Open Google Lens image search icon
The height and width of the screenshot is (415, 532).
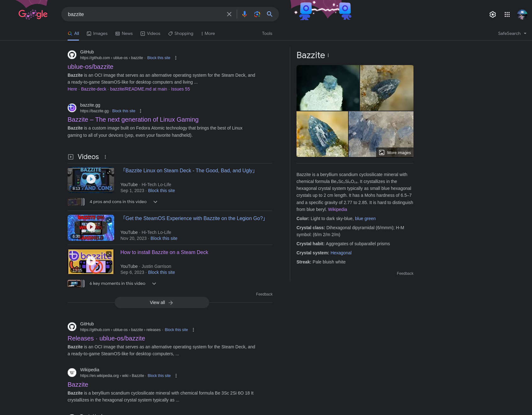coord(257,14)
